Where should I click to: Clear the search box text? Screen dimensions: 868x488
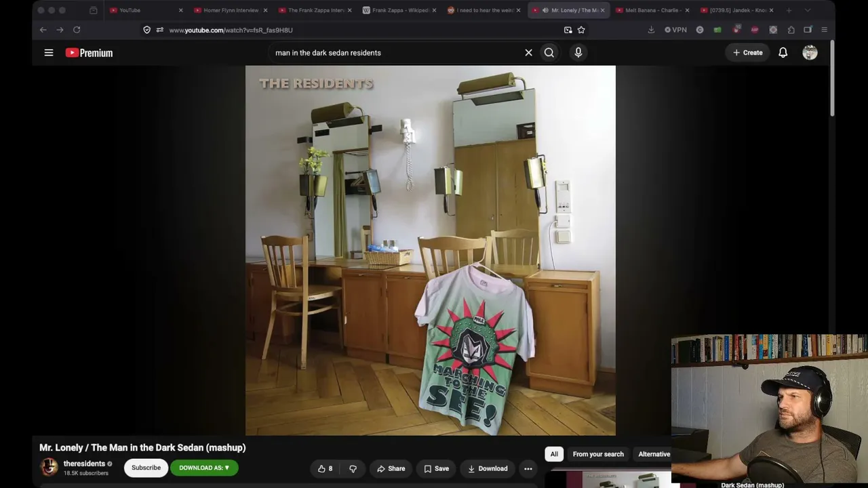(x=528, y=52)
